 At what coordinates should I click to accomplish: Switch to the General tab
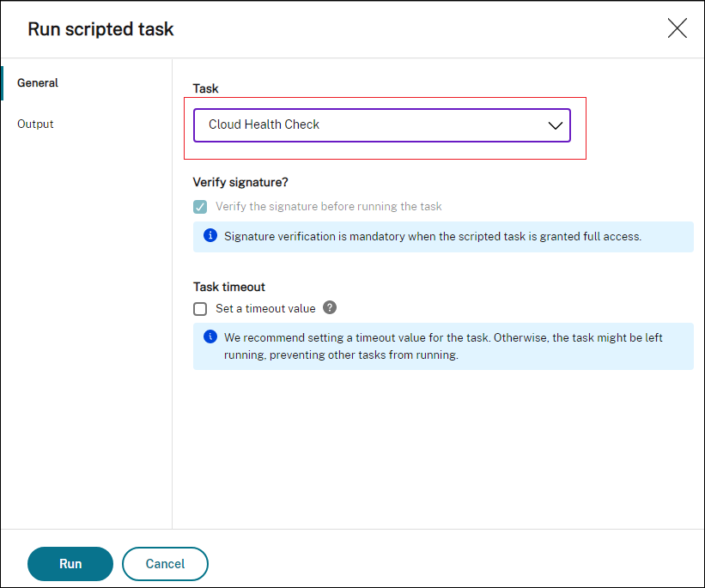(x=38, y=83)
